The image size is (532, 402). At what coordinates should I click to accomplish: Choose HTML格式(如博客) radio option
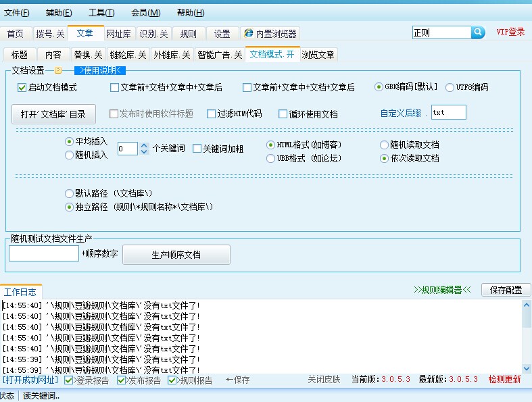click(270, 145)
